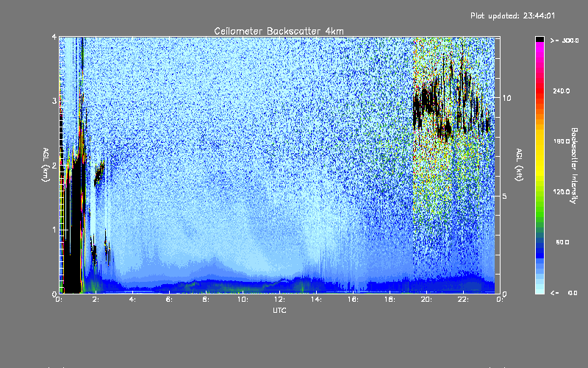Click the '180.0' colorbar tick label

562,141
